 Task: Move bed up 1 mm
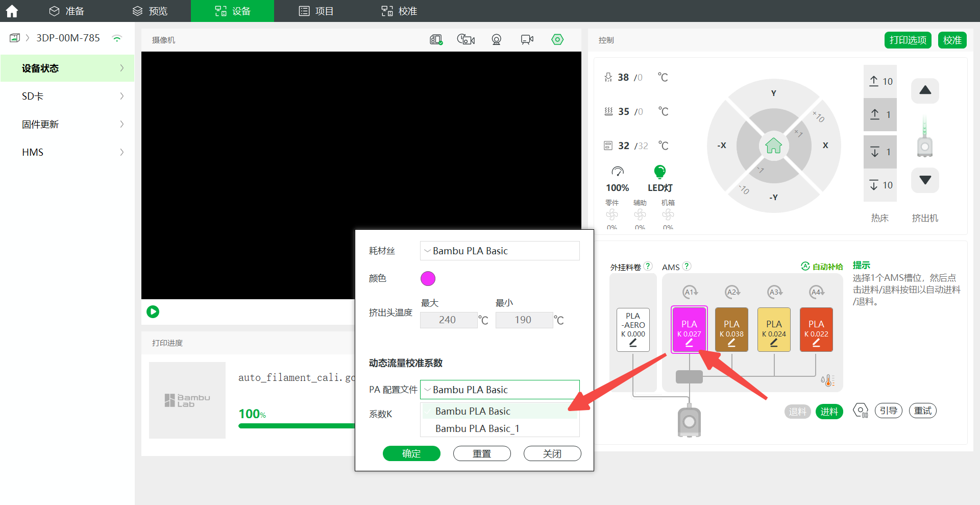pos(880,114)
